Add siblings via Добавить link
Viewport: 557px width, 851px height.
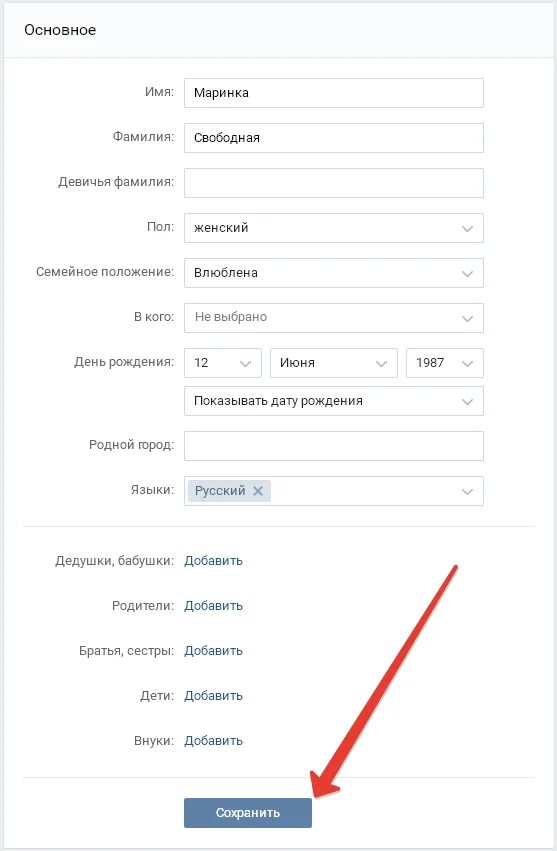coord(213,651)
